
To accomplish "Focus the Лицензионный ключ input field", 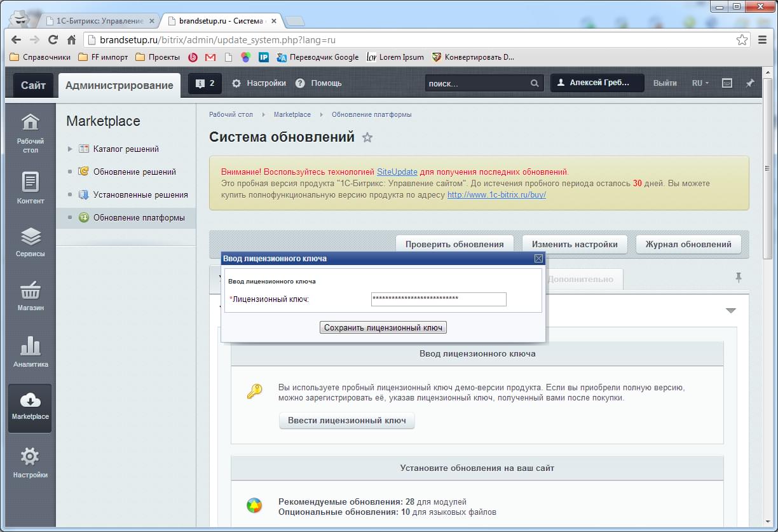I will pyautogui.click(x=439, y=299).
